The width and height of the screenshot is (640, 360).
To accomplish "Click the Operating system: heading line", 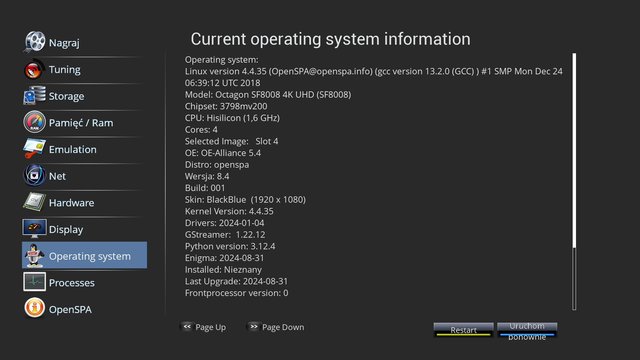I will 222,60.
